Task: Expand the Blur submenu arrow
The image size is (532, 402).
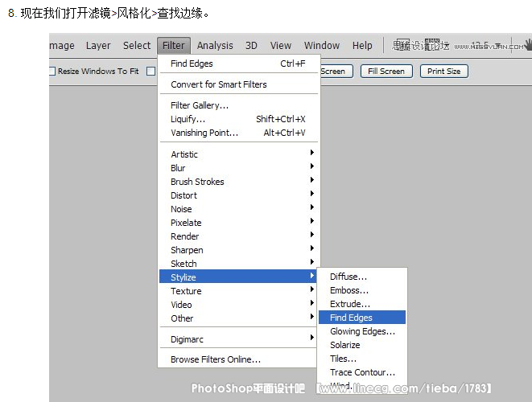Action: pos(311,168)
